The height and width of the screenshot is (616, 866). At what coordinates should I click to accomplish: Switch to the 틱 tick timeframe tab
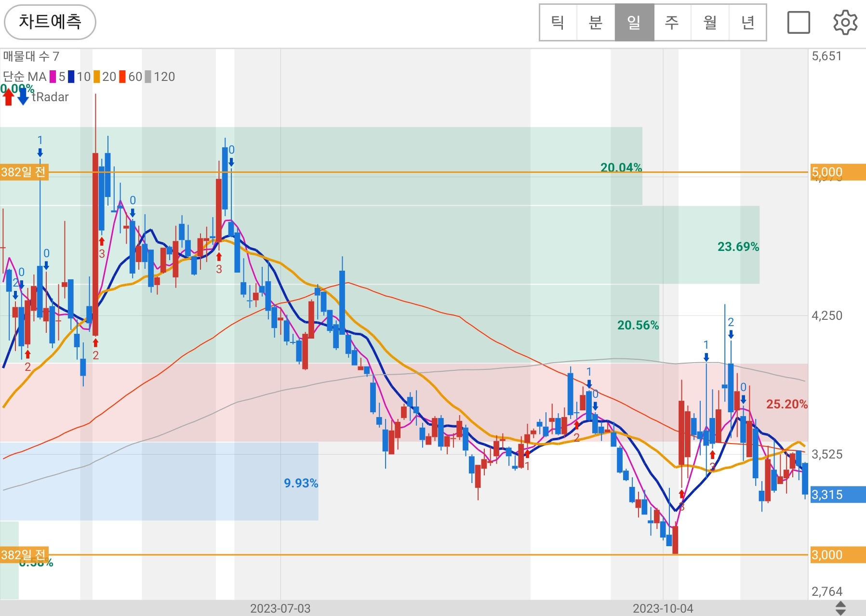[x=558, y=22]
